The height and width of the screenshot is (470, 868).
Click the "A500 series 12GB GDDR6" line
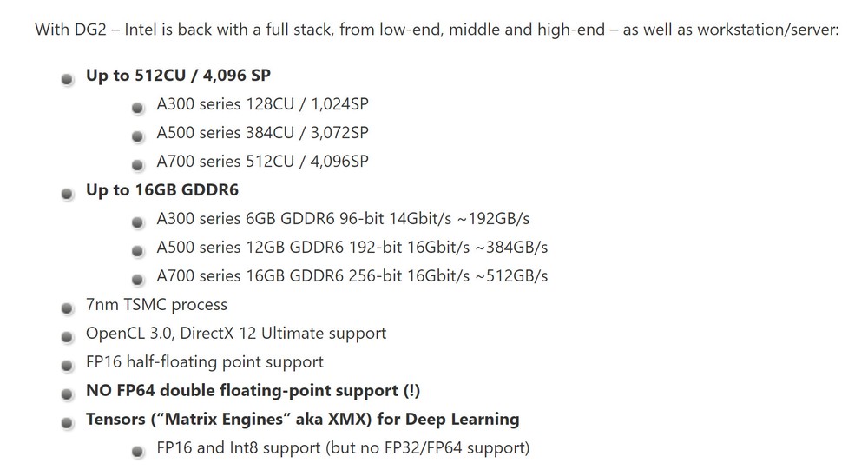(352, 248)
